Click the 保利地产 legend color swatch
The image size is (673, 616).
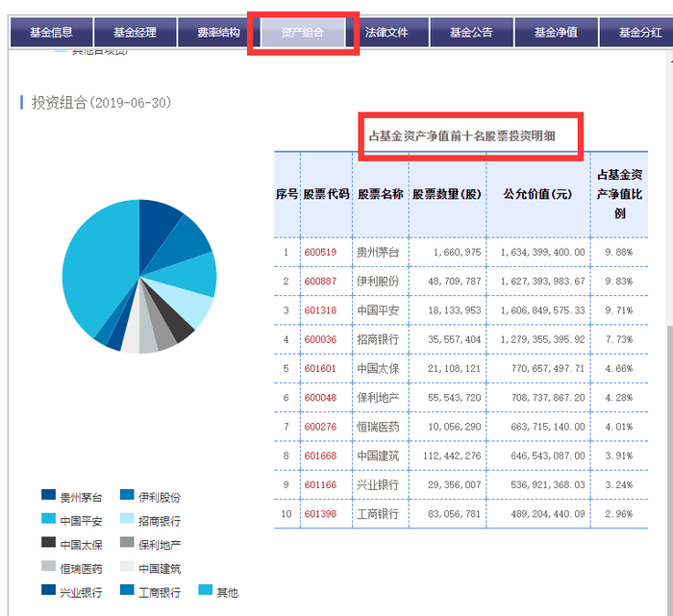coord(127,542)
